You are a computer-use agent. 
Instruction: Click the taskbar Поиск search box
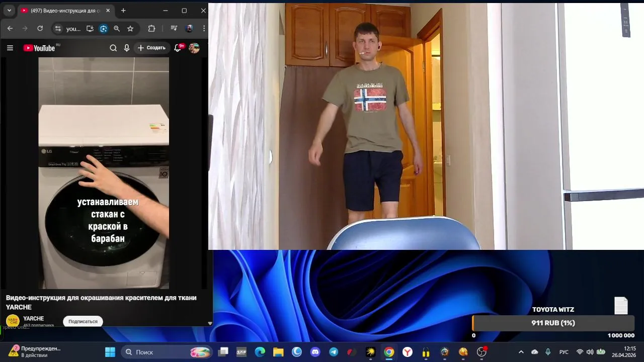166,352
